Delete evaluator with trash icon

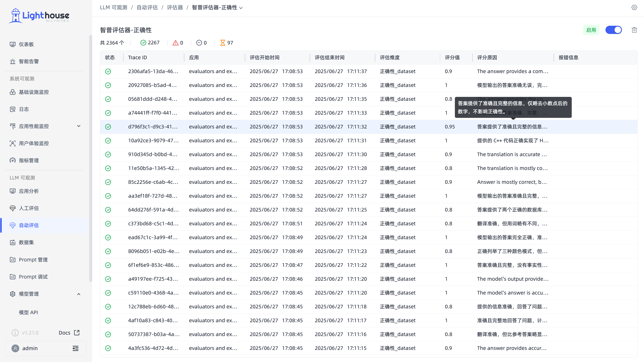[634, 30]
